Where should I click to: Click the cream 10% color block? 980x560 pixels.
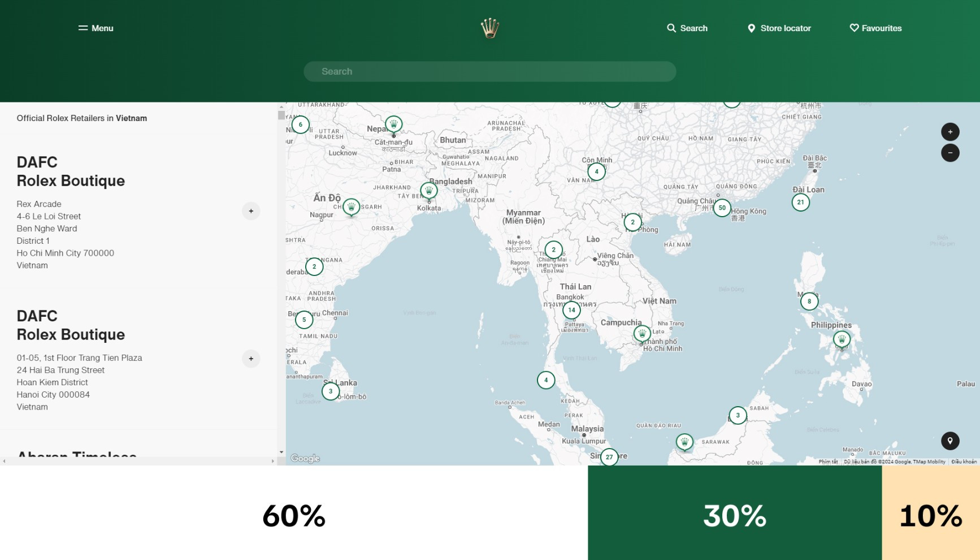pos(931,513)
